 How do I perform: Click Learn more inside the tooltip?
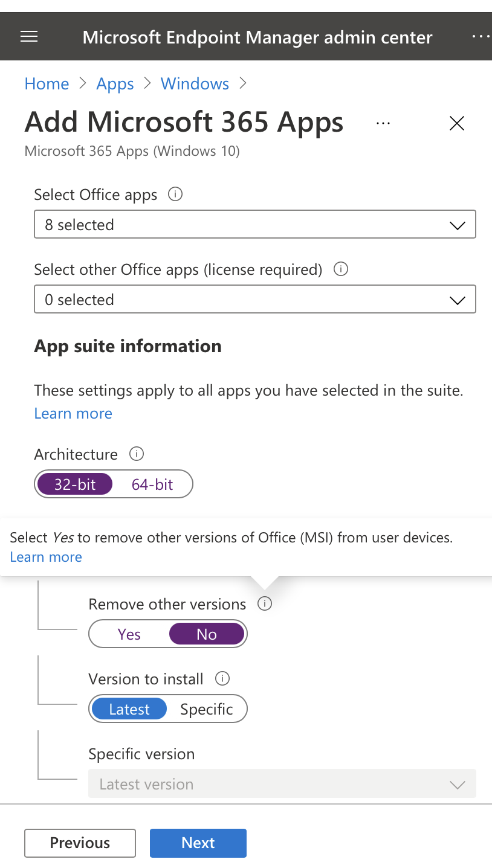click(x=45, y=557)
